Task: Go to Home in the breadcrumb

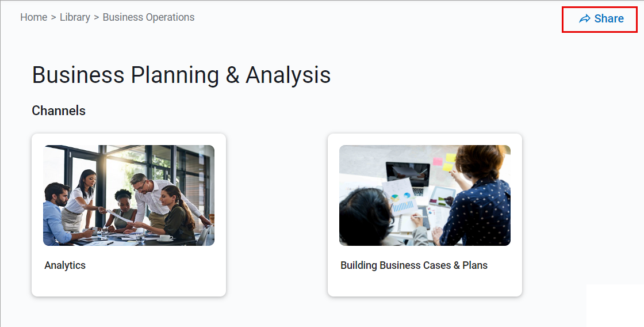Action: (x=33, y=17)
